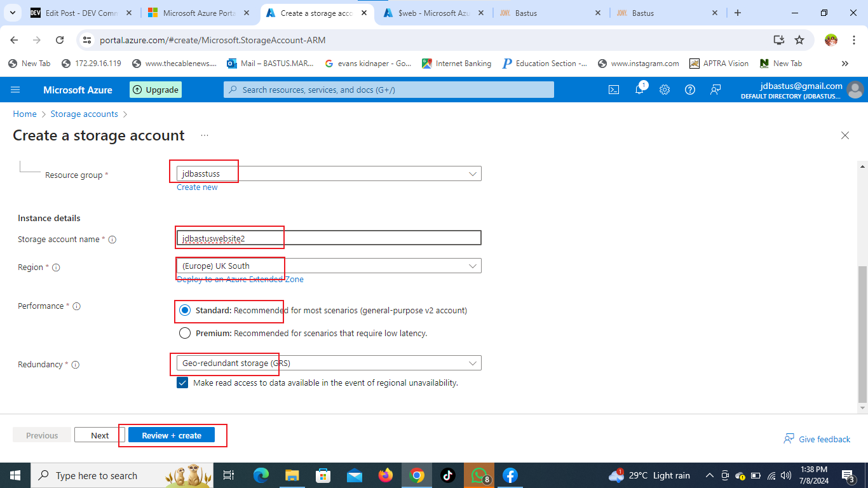
Task: Reload the Azure portal page
Action: (60, 40)
